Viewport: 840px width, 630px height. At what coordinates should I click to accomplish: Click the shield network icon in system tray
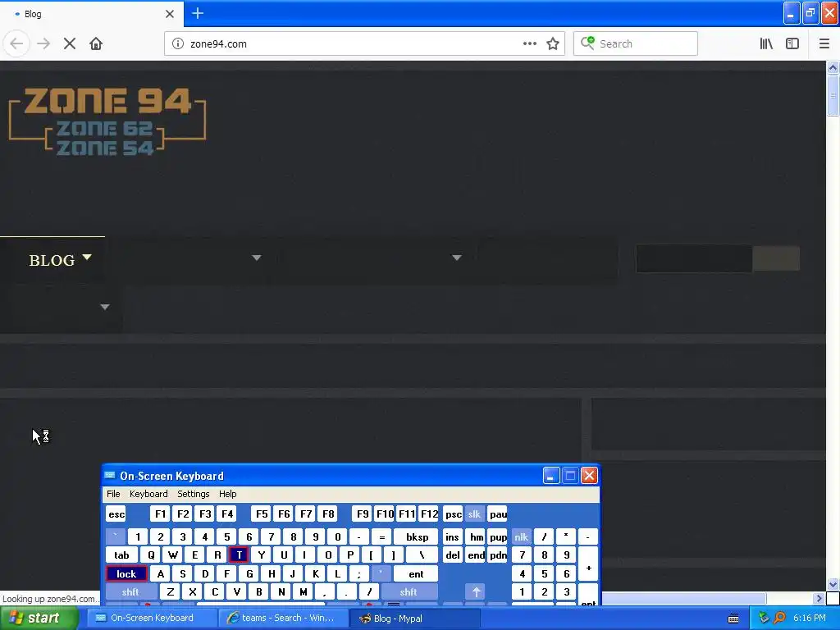764,618
